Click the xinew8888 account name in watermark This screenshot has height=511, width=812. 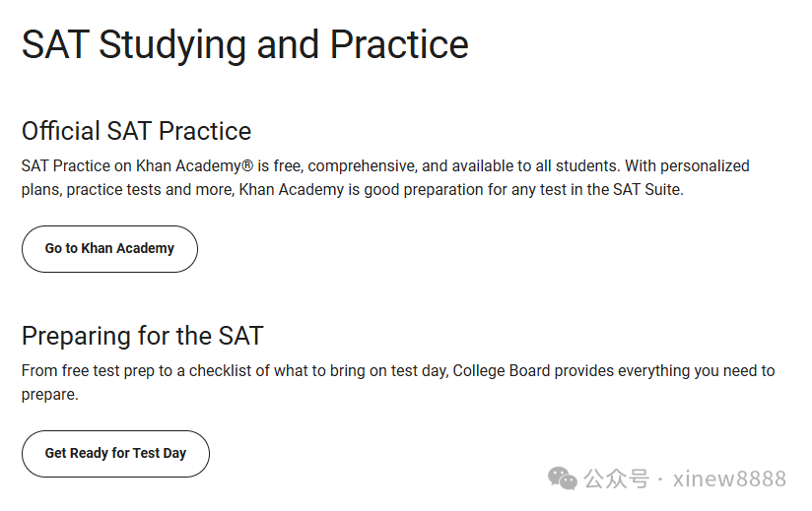pos(729,479)
